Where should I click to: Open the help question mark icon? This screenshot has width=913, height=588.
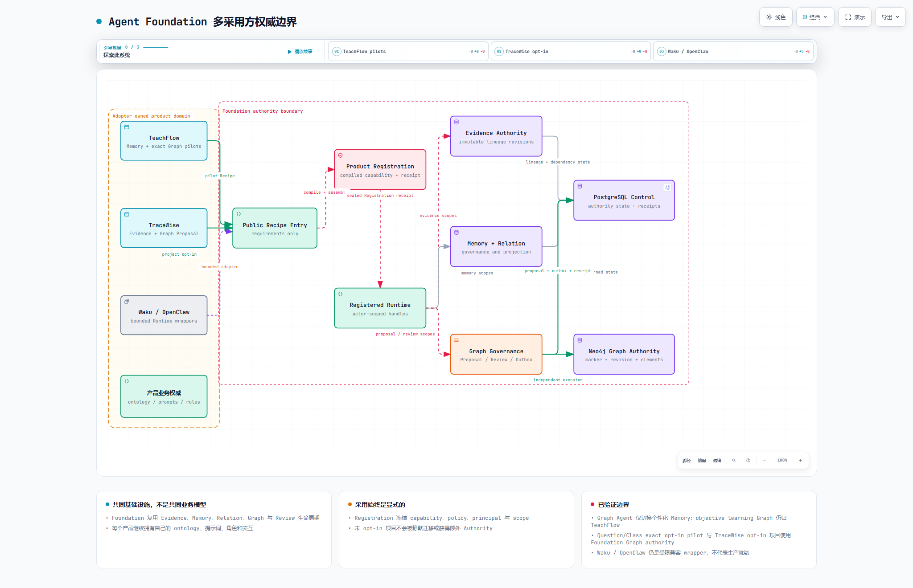coord(748,461)
